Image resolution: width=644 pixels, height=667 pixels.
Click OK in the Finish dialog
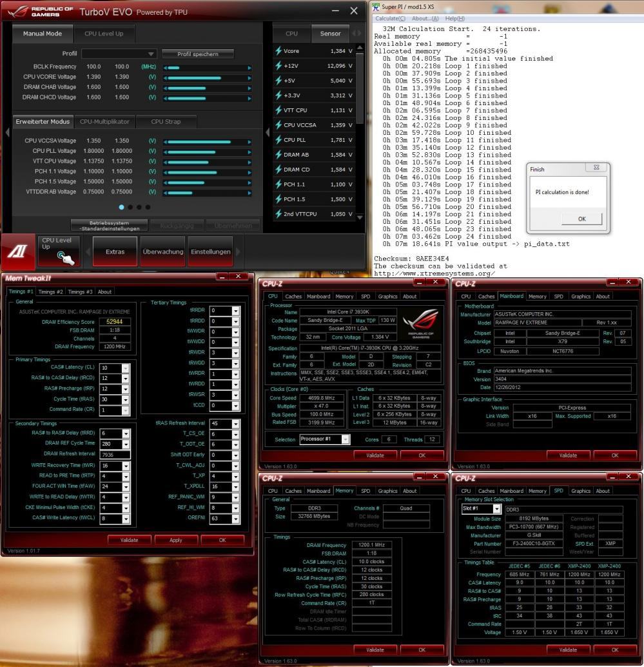pos(581,219)
